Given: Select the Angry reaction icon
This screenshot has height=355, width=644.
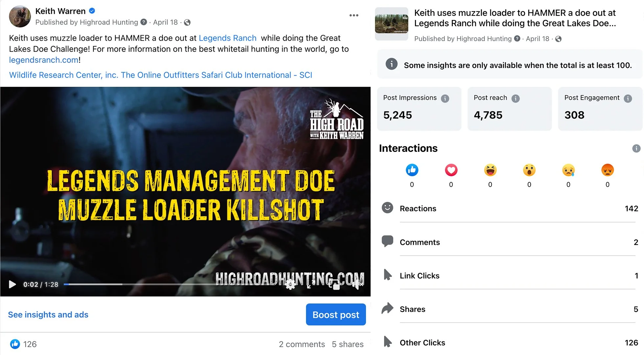Looking at the screenshot, I should (607, 170).
